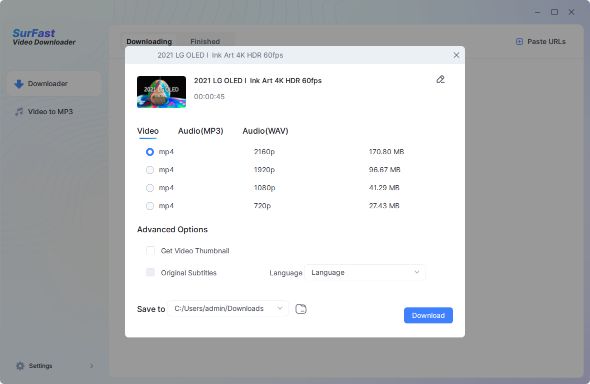Click the 170.80 MB file size
The height and width of the screenshot is (384, 590).
pyautogui.click(x=386, y=152)
